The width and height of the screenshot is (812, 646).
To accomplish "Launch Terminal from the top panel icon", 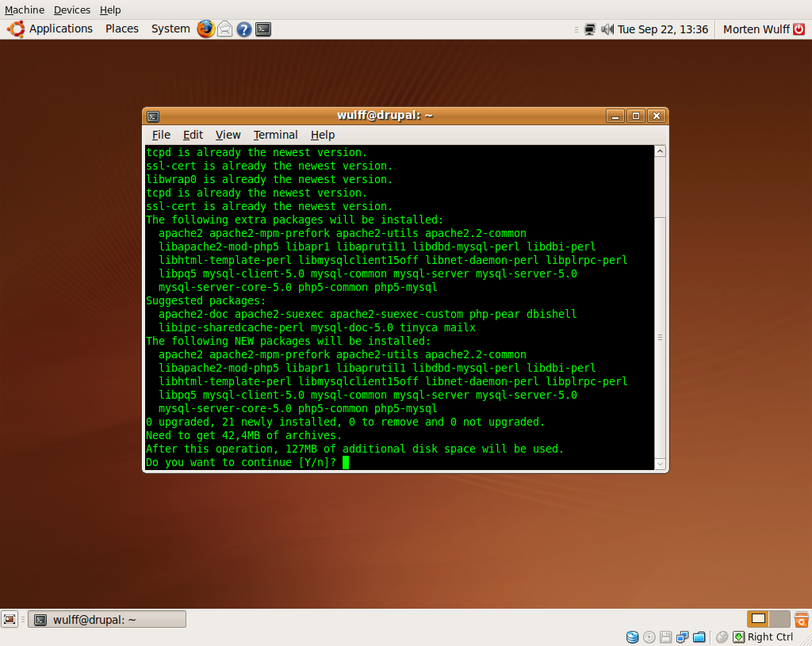I will coord(263,29).
